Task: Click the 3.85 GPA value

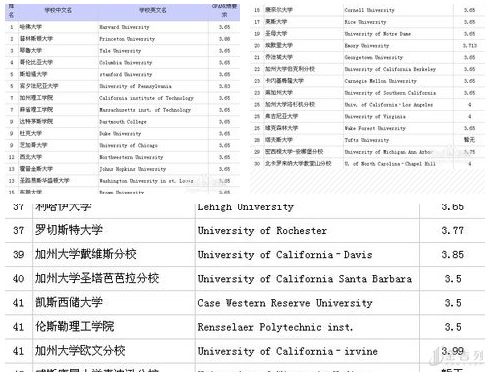Action: click(452, 255)
